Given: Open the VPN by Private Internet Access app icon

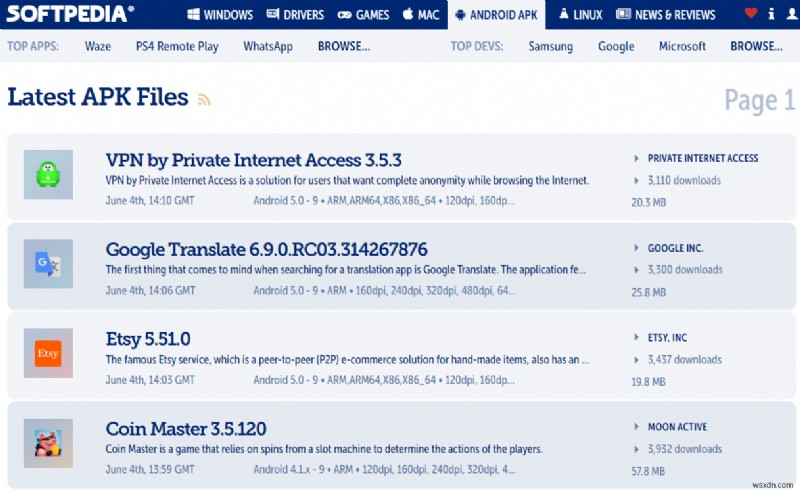Looking at the screenshot, I should 48,175.
